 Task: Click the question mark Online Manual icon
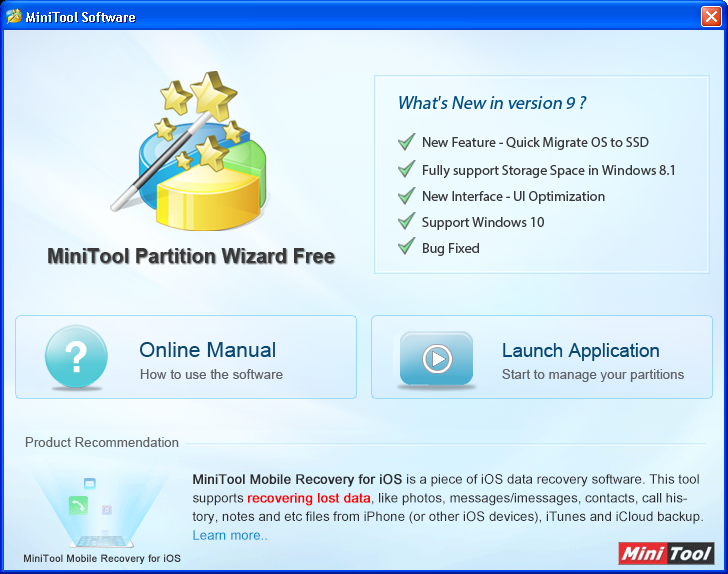(76, 356)
